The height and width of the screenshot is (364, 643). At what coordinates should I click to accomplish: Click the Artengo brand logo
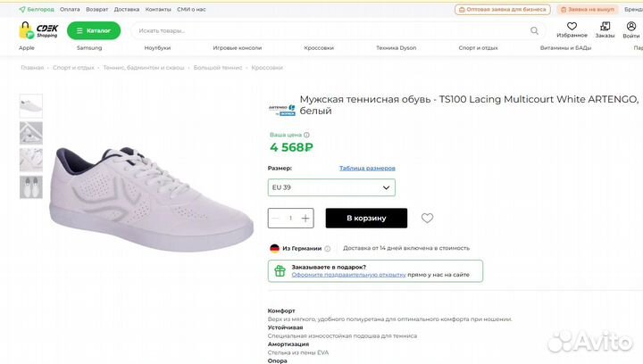click(281, 109)
